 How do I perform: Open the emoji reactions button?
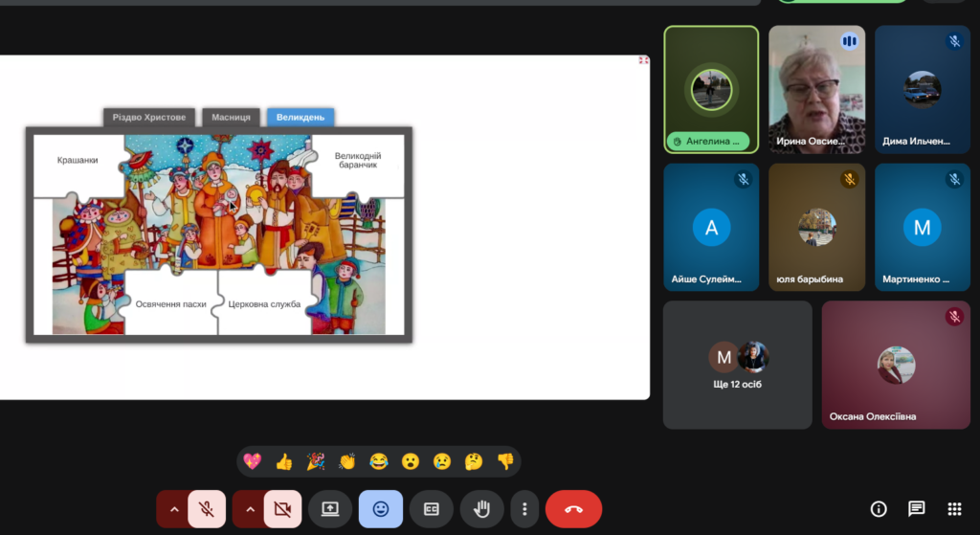pyautogui.click(x=380, y=509)
